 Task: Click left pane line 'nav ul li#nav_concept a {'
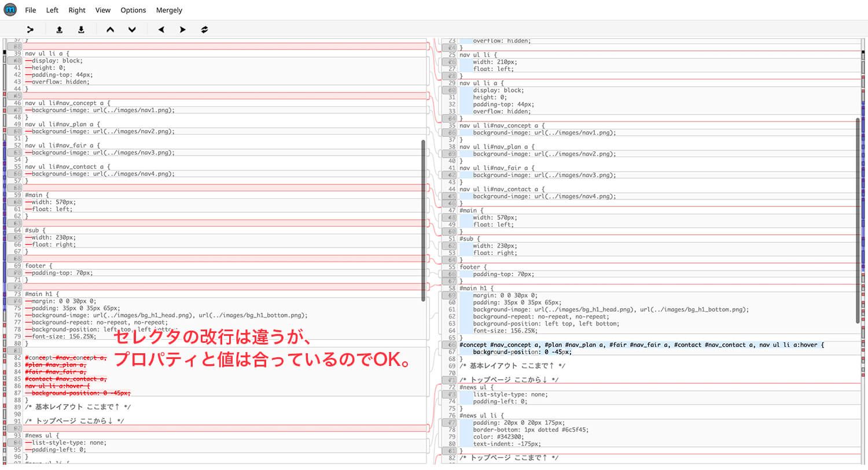click(x=67, y=103)
